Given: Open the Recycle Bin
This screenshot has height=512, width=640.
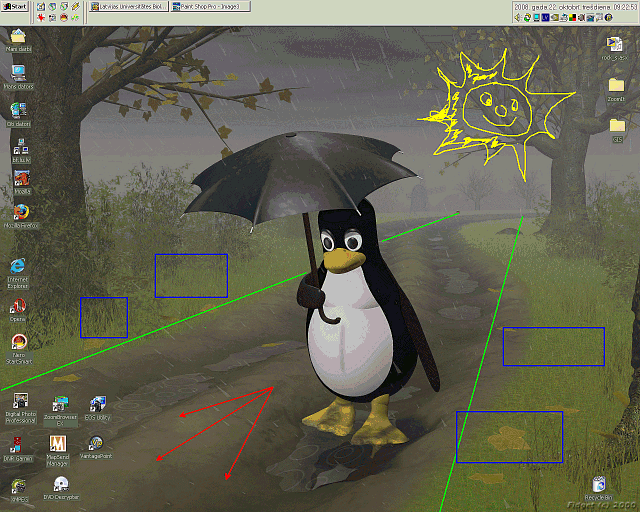Looking at the screenshot, I should coord(599,488).
